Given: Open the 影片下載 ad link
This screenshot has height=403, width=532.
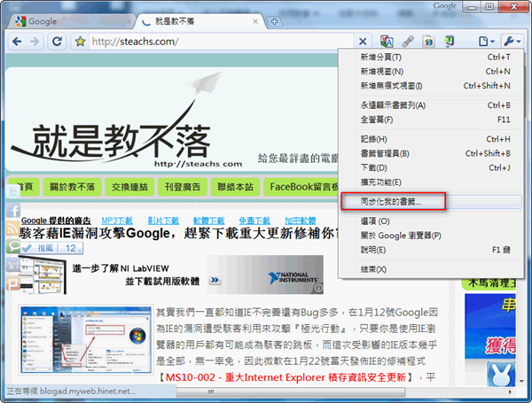Looking at the screenshot, I should point(163,221).
